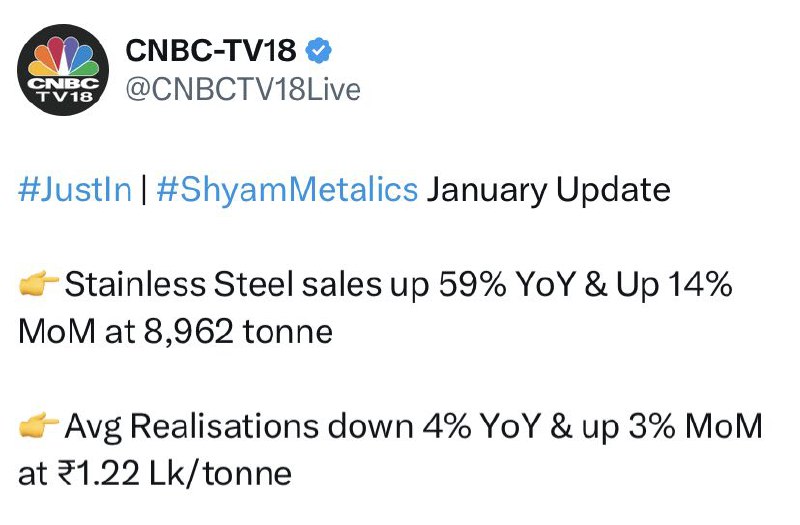
Task: Click the second pointing-hand emoji
Action: point(39,424)
